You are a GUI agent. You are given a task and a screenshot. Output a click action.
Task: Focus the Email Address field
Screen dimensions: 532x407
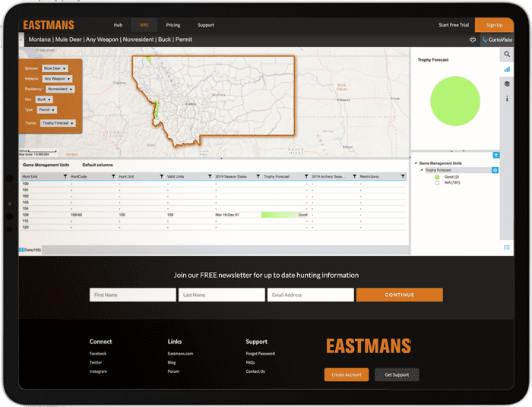[310, 295]
